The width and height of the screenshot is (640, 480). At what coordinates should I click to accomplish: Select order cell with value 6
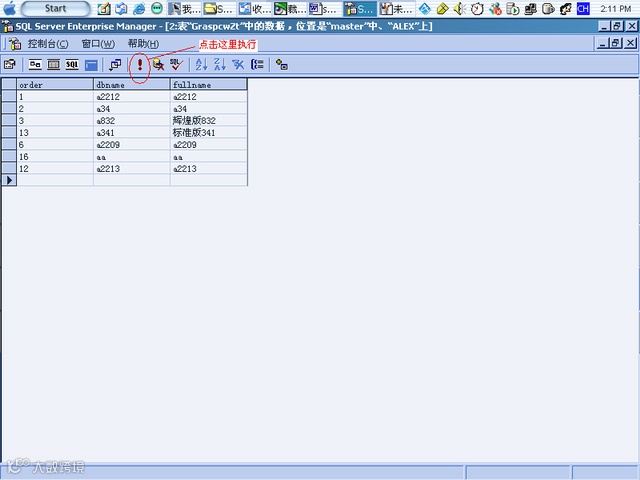tap(55, 144)
